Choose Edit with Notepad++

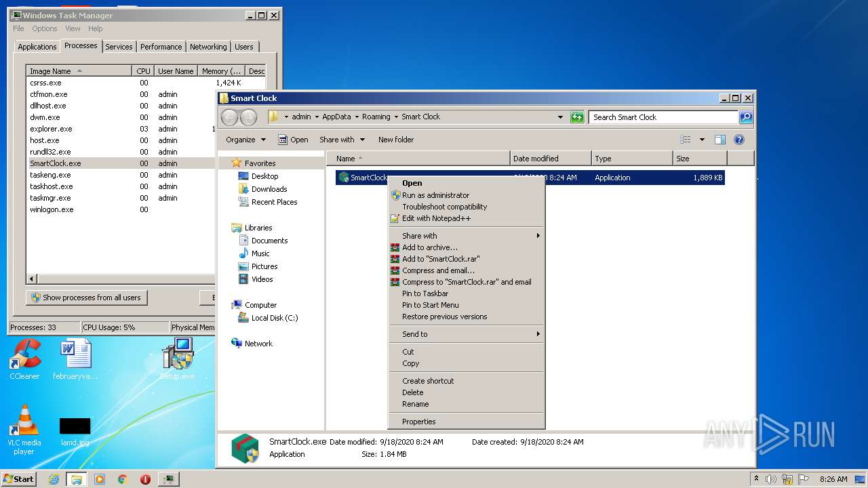(x=467, y=218)
